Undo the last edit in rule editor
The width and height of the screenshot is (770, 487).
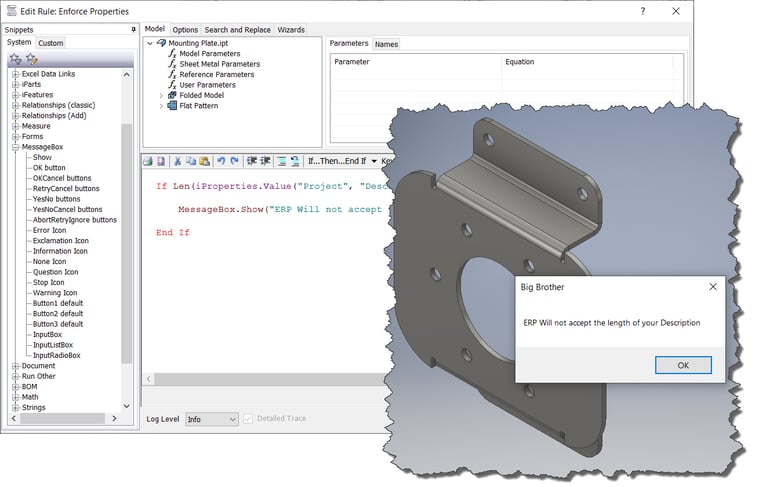pos(221,161)
